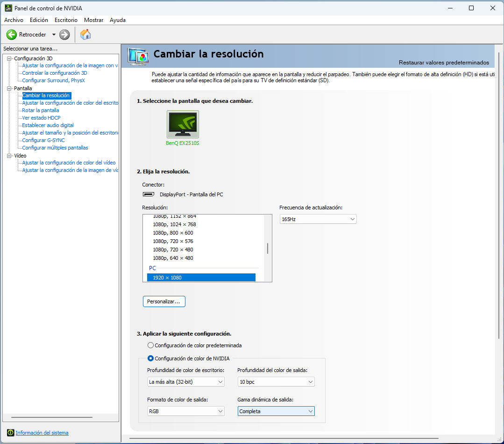Viewport: 504px width, 444px height.
Task: Click the green Retroceder back arrow
Action: click(x=12, y=35)
